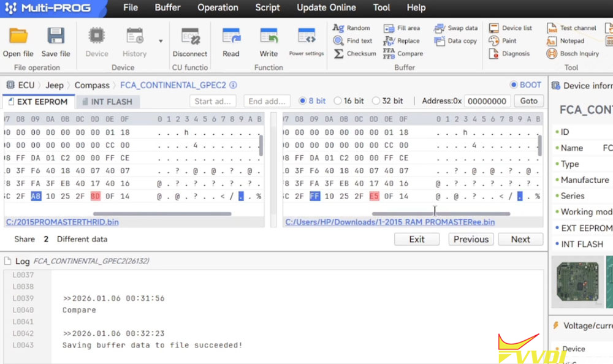Click the Open file icon
Image resolution: width=613 pixels, height=364 pixels.
click(x=18, y=37)
